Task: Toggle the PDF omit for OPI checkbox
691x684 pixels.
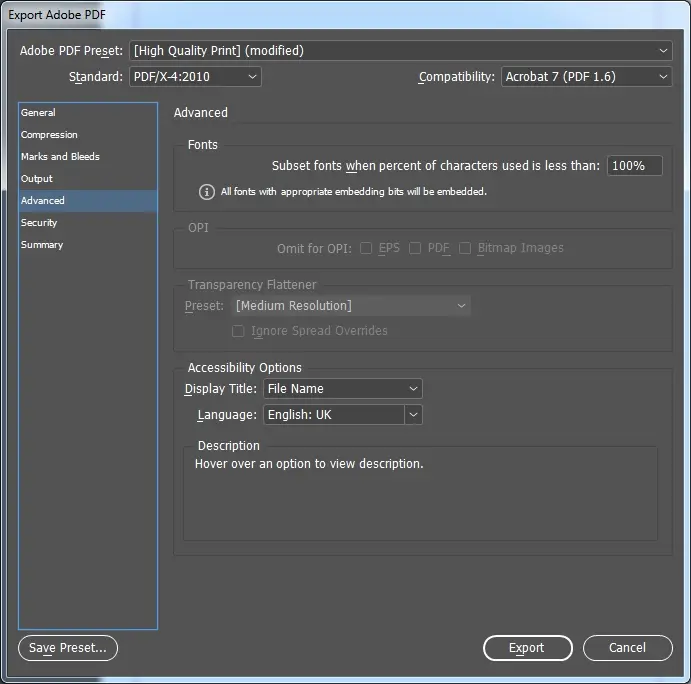Action: click(415, 248)
